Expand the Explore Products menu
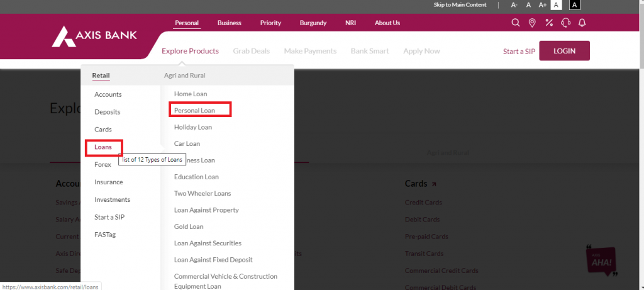The image size is (644, 290). (x=190, y=51)
